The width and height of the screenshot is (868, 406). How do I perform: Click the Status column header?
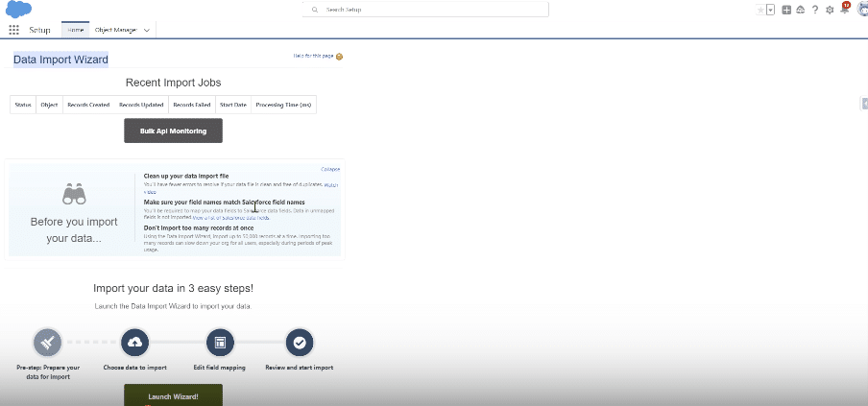tap(23, 105)
